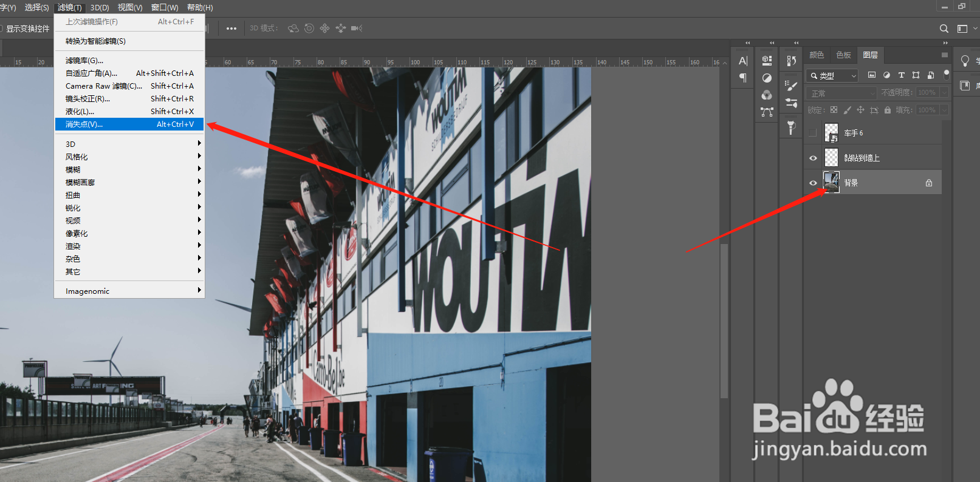Choose 液化(L)... menu entry
This screenshot has height=482, width=980.
[x=130, y=111]
